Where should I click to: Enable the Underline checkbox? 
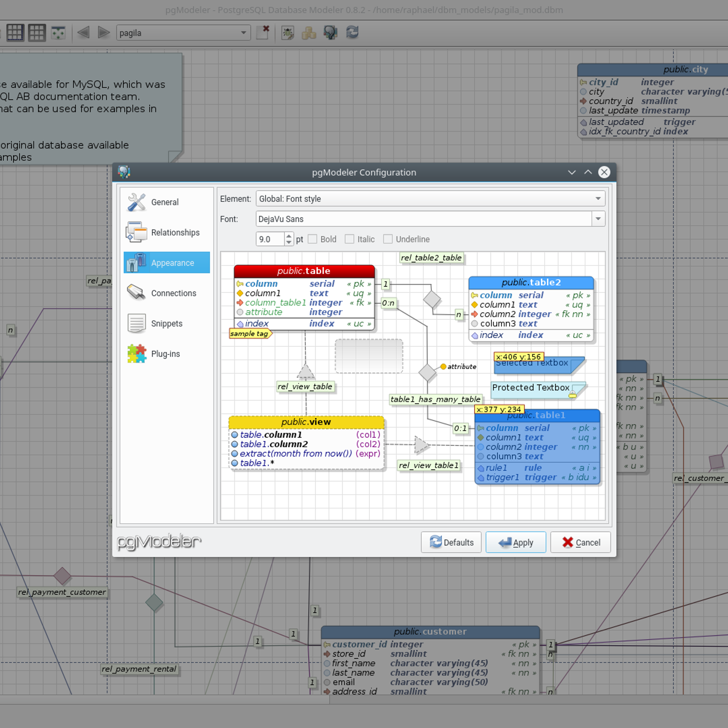pos(388,239)
